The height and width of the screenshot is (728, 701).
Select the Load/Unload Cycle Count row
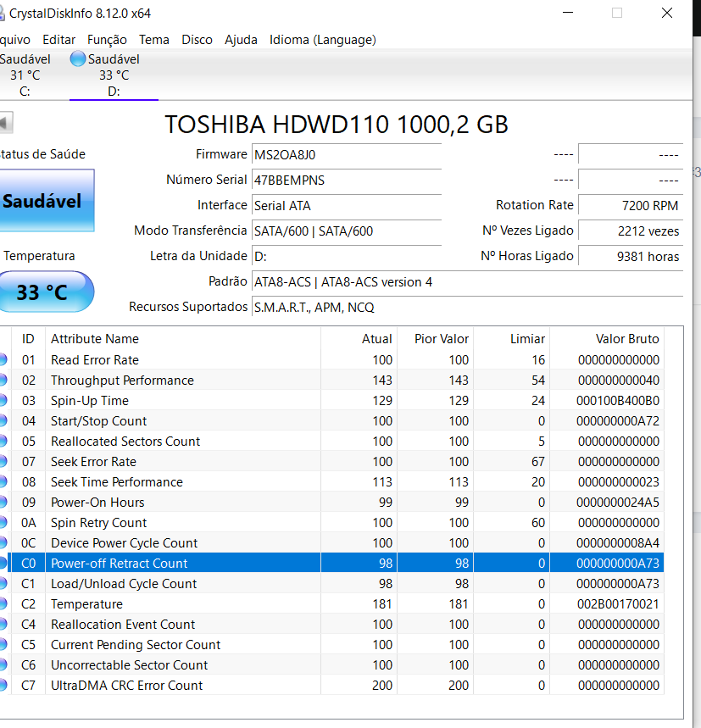[x=332, y=584]
